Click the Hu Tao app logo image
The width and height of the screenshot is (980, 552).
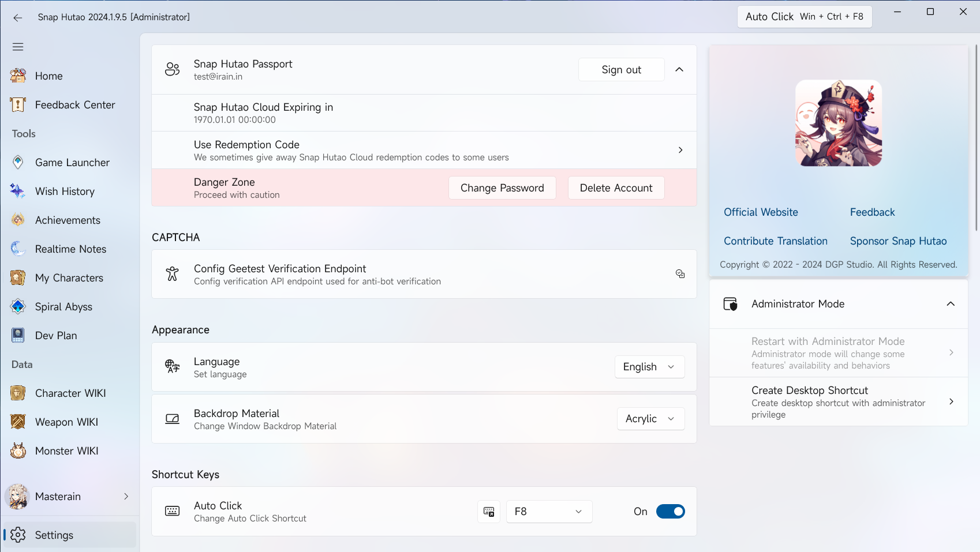pyautogui.click(x=839, y=123)
